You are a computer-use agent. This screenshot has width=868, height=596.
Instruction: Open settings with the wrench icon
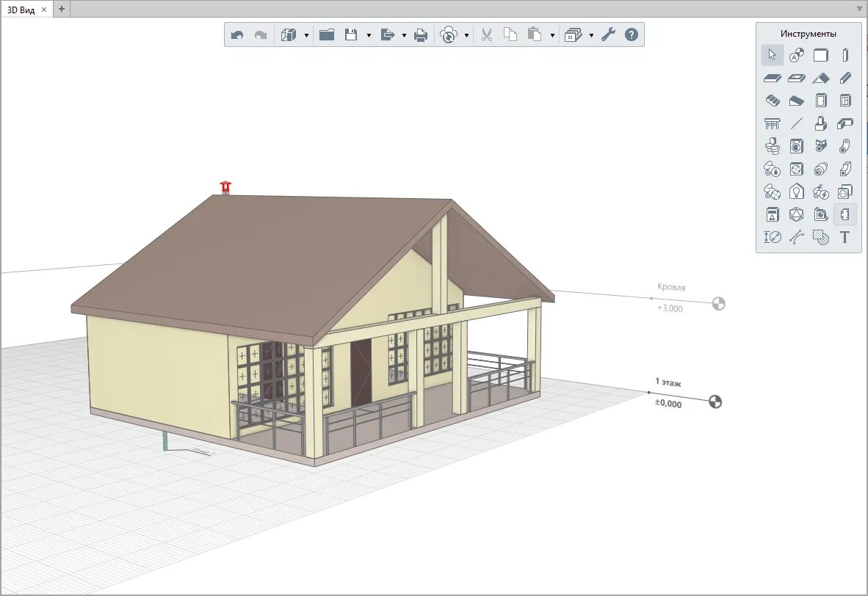pos(608,34)
